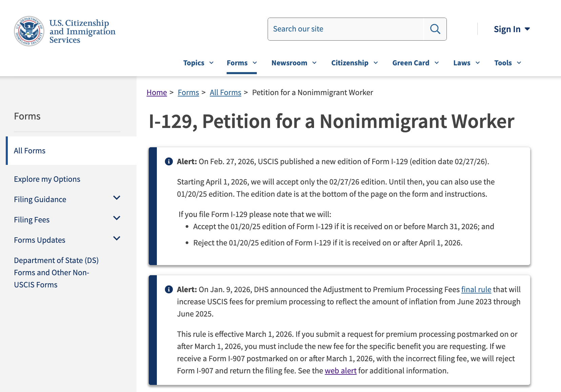Open the Tools navigation menu
Viewport: 561px width, 392px height.
507,63
